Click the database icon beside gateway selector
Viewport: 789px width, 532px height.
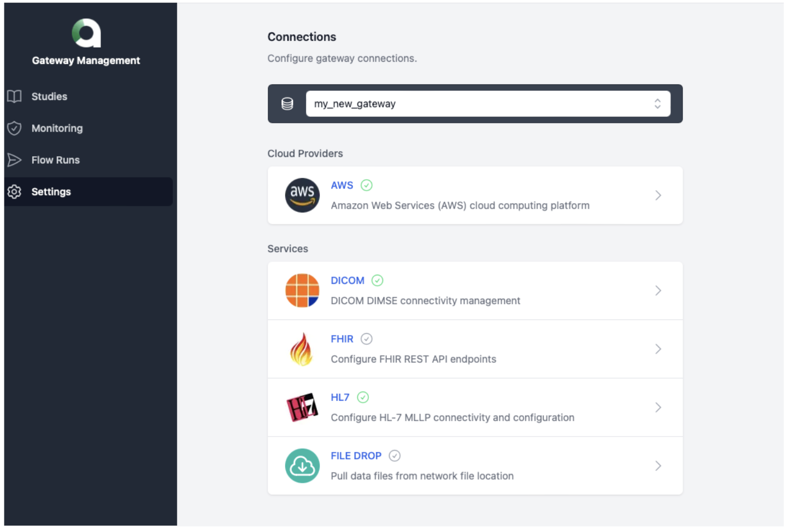coord(287,104)
